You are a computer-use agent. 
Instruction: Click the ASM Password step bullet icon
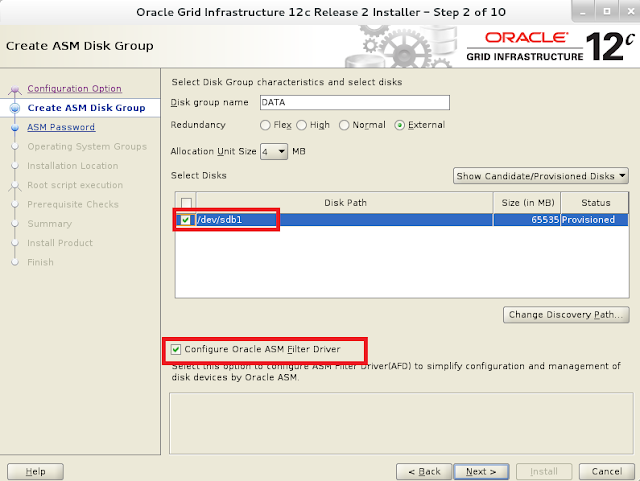pyautogui.click(x=15, y=127)
